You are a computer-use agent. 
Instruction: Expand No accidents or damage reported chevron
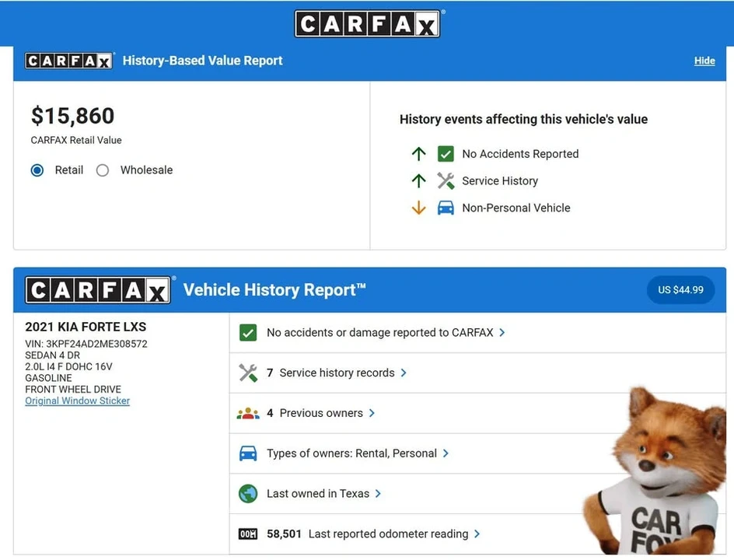tap(502, 332)
